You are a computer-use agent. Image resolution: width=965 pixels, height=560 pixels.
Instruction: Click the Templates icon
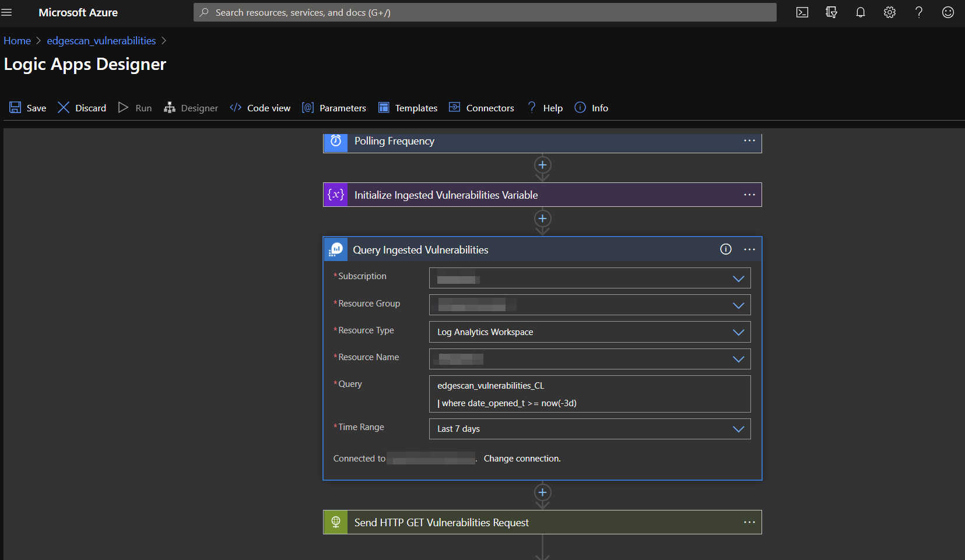pos(384,107)
